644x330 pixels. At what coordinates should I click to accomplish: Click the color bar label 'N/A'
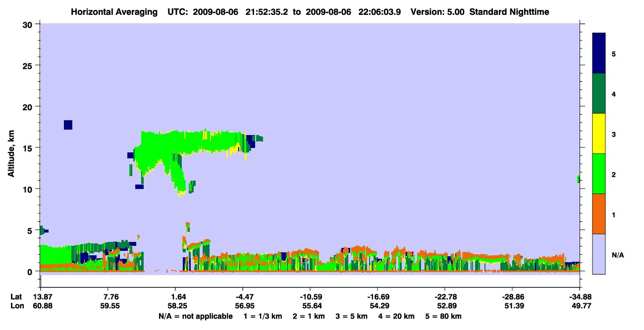coord(617,255)
